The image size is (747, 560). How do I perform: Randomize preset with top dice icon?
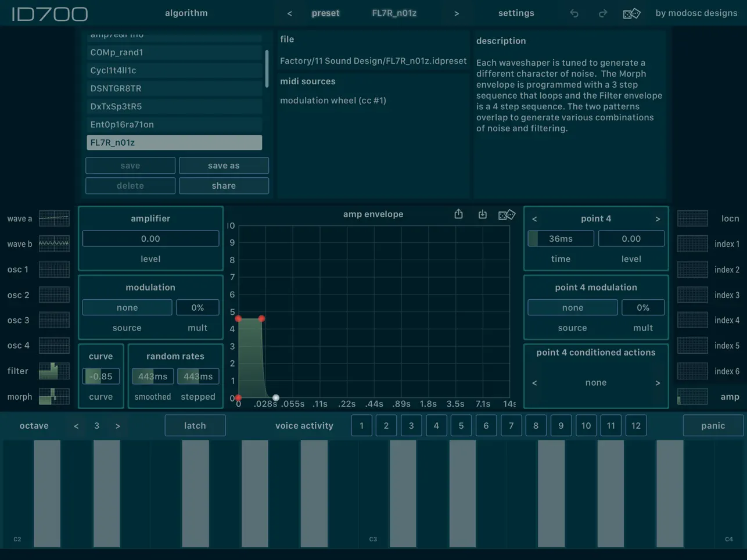pos(631,13)
